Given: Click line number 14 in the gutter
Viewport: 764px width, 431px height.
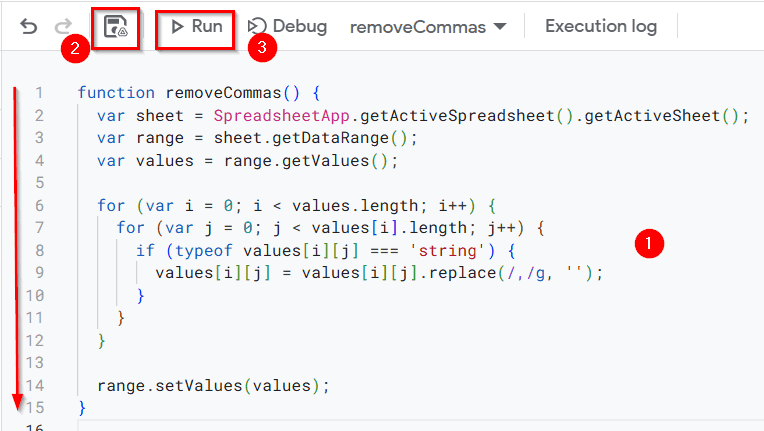Looking at the screenshot, I should pos(35,386).
